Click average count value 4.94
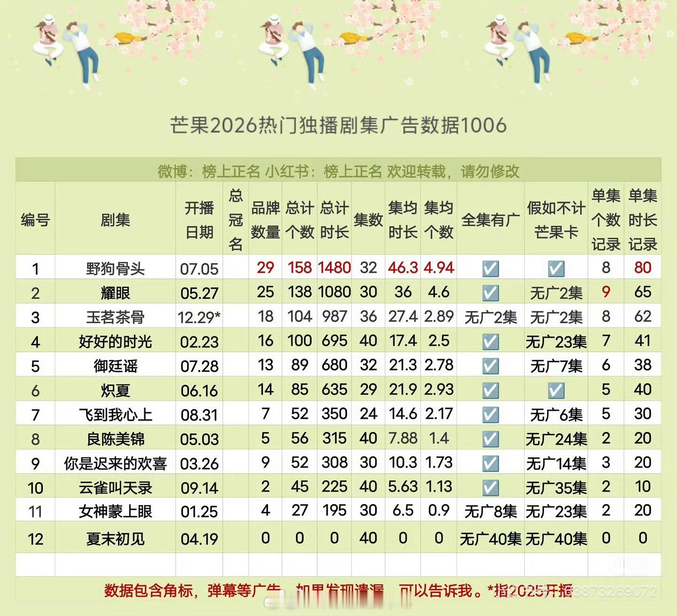Screen dimensions: 677x616 pos(439,268)
